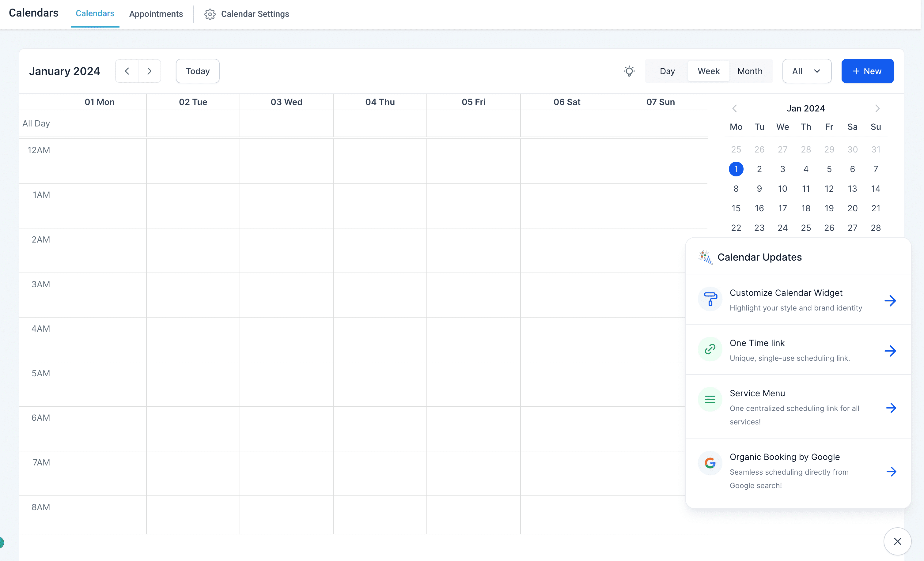The height and width of the screenshot is (561, 924).
Task: Switch to the Appointments tab
Action: pyautogui.click(x=156, y=14)
